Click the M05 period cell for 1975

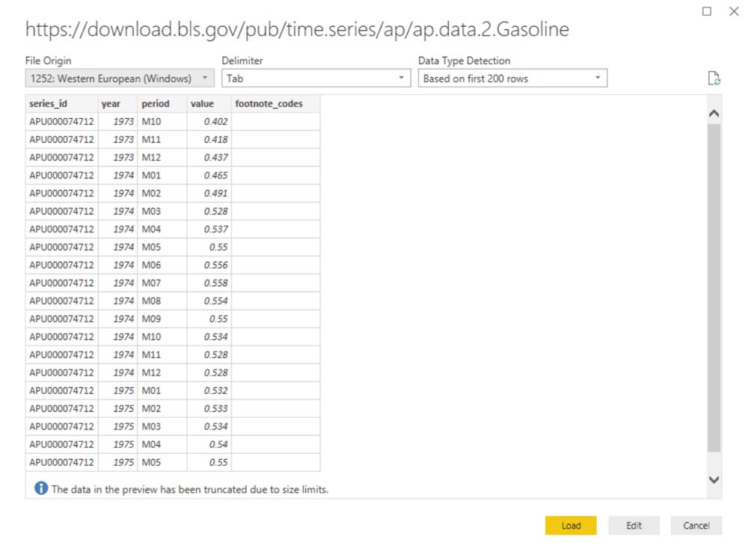tap(162, 463)
